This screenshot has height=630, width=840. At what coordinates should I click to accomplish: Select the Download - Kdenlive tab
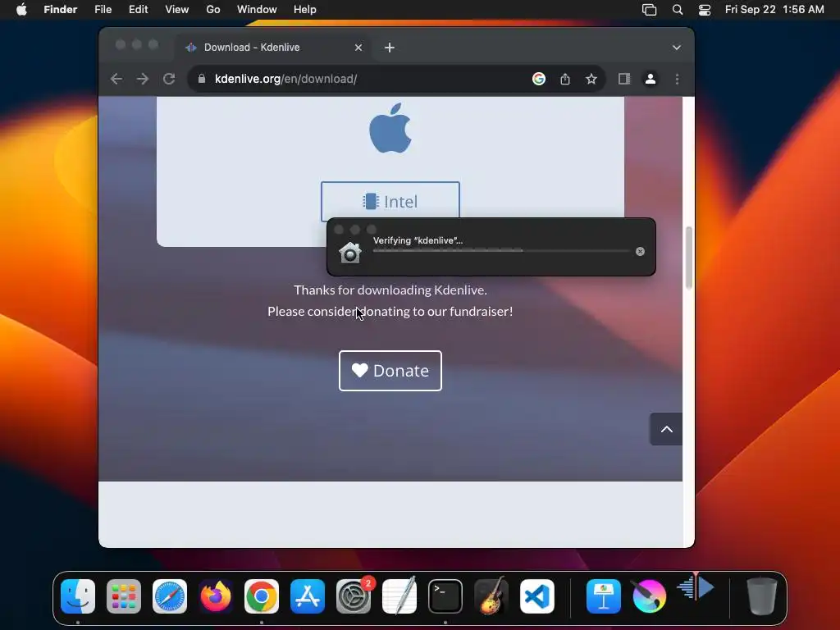pos(273,47)
